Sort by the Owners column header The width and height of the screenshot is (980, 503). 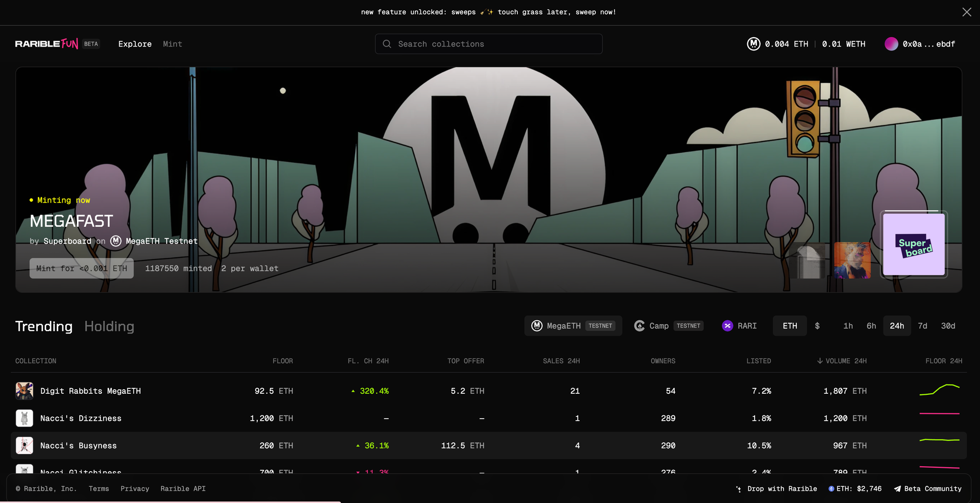tap(663, 361)
